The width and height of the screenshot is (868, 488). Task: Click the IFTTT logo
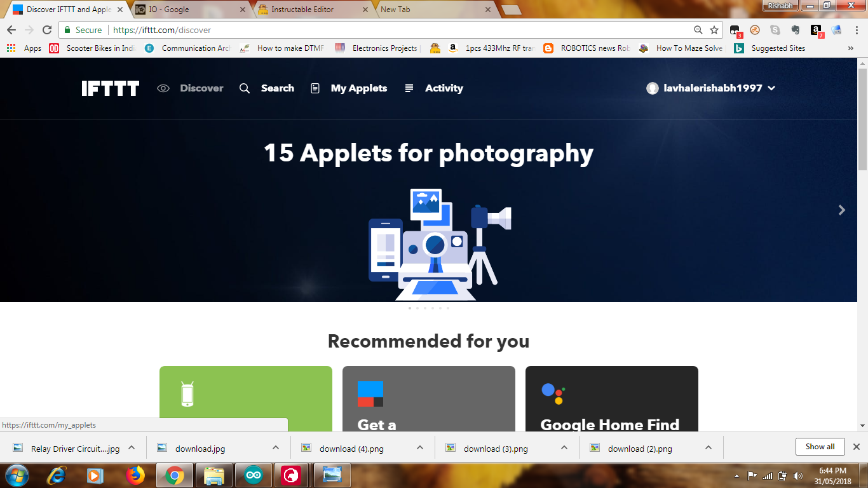110,88
